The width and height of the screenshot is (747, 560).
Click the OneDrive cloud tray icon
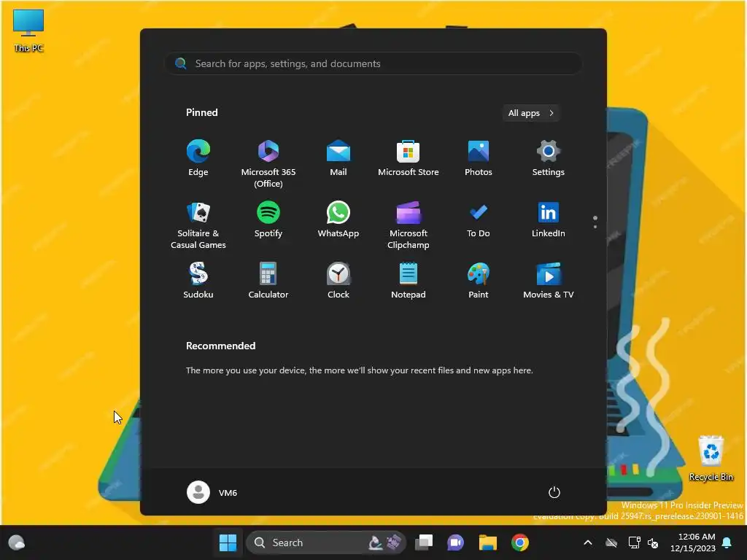click(x=611, y=542)
